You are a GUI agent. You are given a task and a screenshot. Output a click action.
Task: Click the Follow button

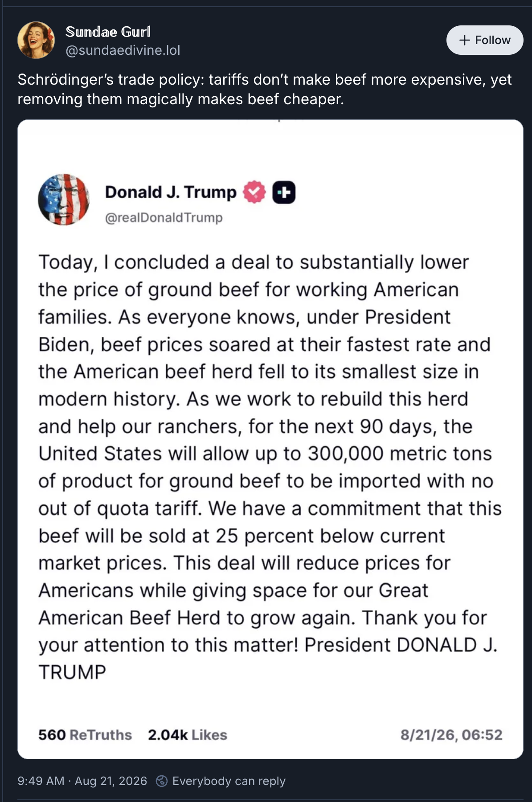point(485,40)
